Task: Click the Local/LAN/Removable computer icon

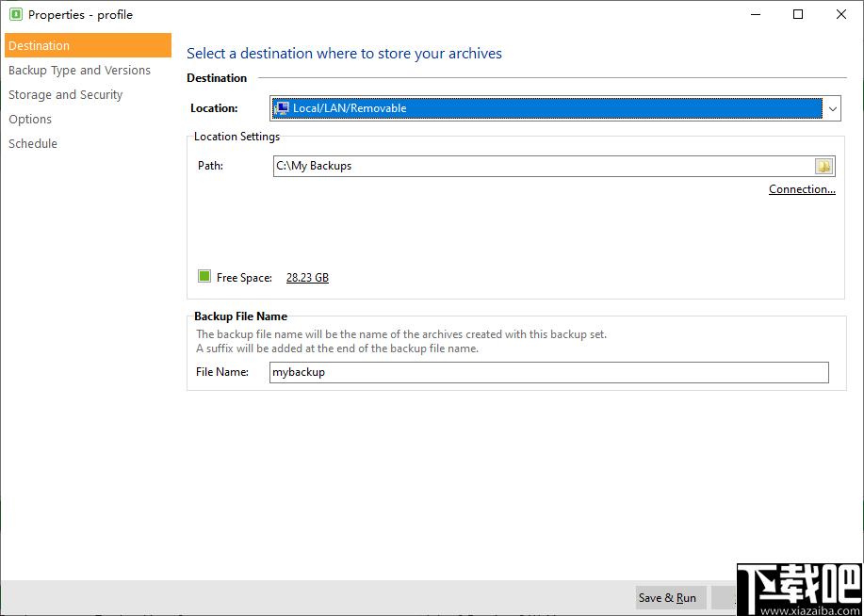Action: tap(282, 108)
